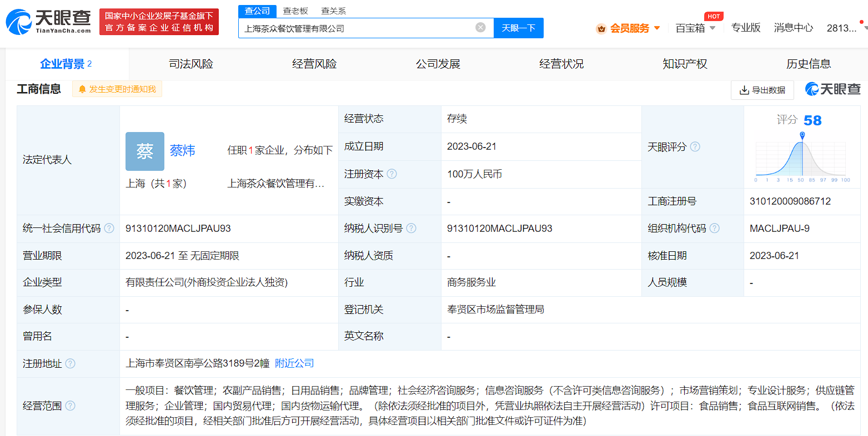Clear the search box with the X icon
The width and height of the screenshot is (868, 436).
(481, 27)
